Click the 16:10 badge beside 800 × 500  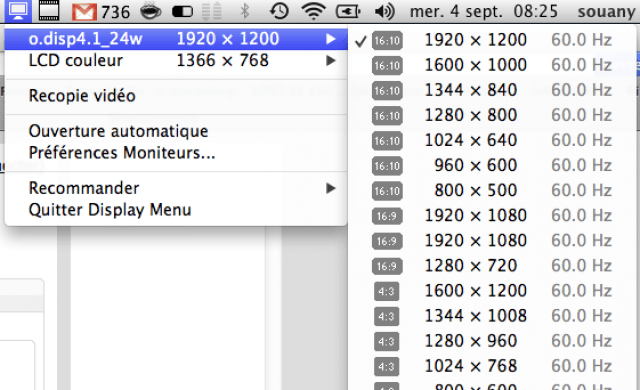point(387,191)
